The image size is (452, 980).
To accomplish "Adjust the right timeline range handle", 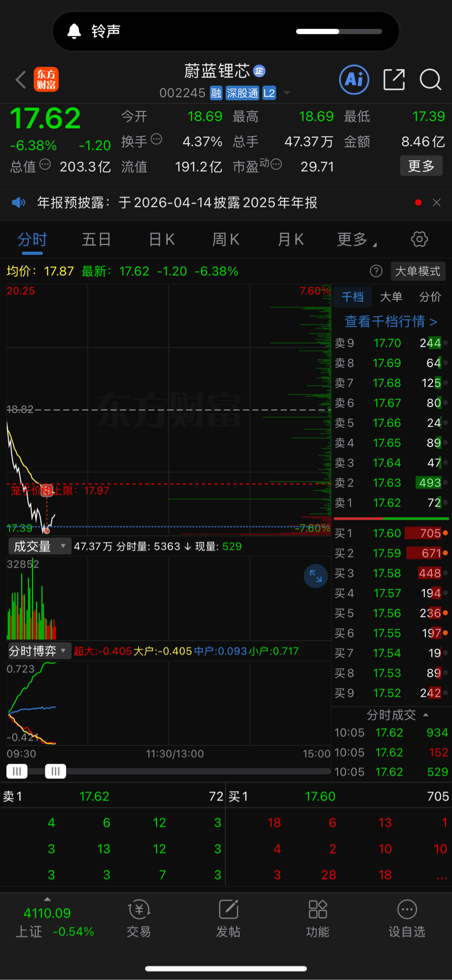I will [x=55, y=771].
